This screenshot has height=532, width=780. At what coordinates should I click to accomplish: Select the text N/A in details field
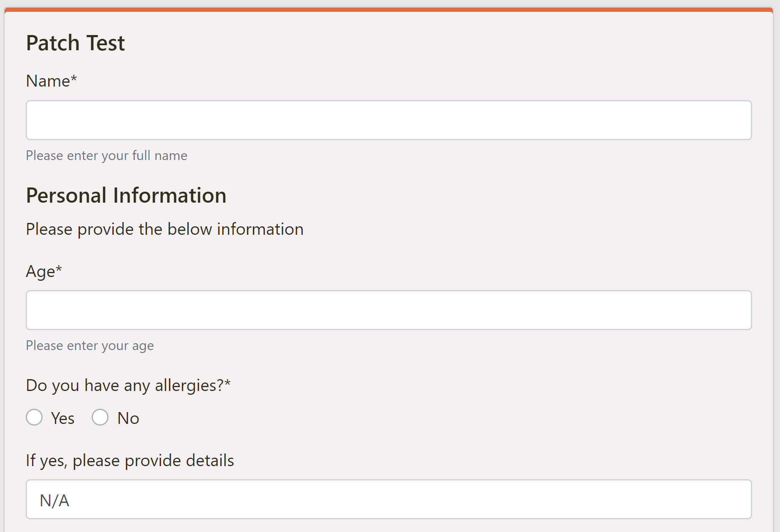pyautogui.click(x=54, y=499)
